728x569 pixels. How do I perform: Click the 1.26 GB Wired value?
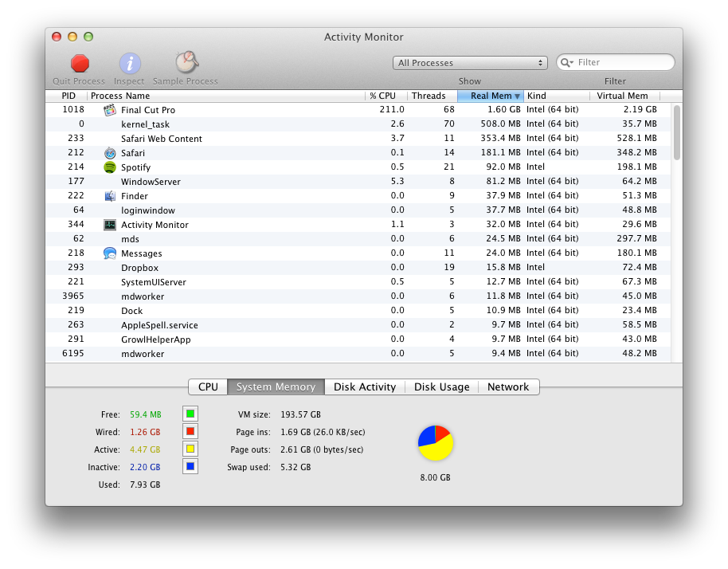[x=145, y=432]
